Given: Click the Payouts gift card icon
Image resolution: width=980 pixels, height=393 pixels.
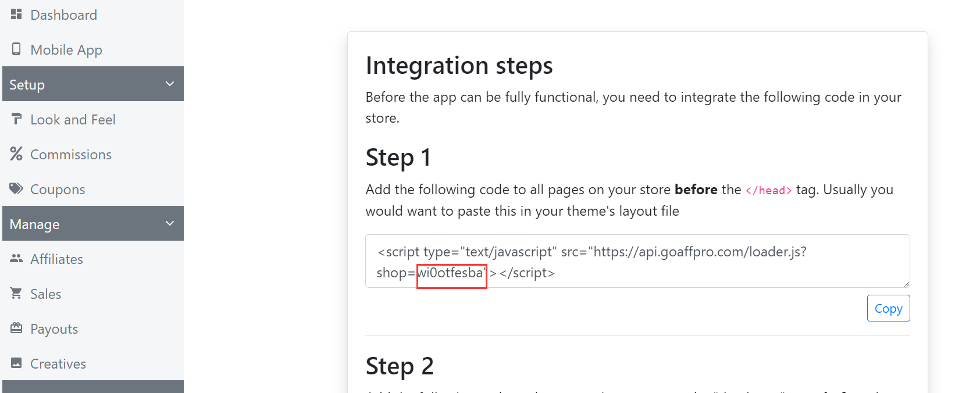Looking at the screenshot, I should tap(16, 328).
